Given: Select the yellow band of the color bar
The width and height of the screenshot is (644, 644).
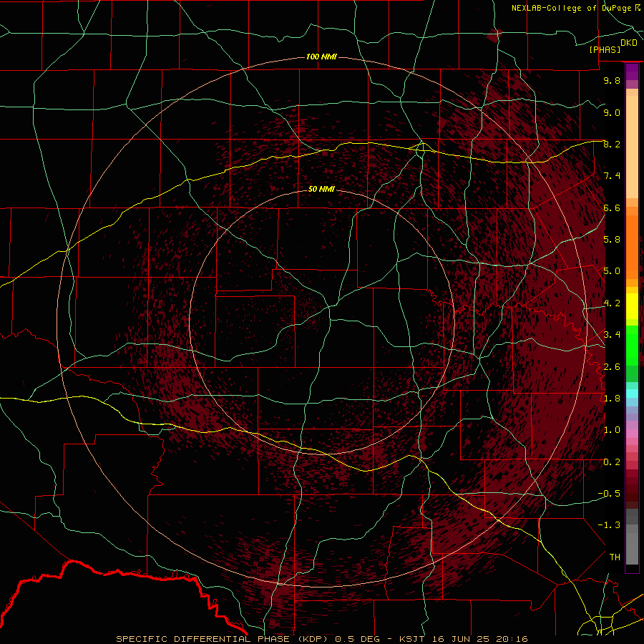Looking at the screenshot, I should click(632, 306).
